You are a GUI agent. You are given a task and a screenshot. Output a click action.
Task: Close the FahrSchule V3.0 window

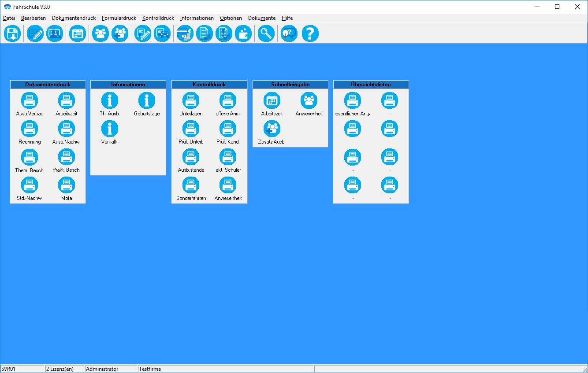(x=577, y=7)
